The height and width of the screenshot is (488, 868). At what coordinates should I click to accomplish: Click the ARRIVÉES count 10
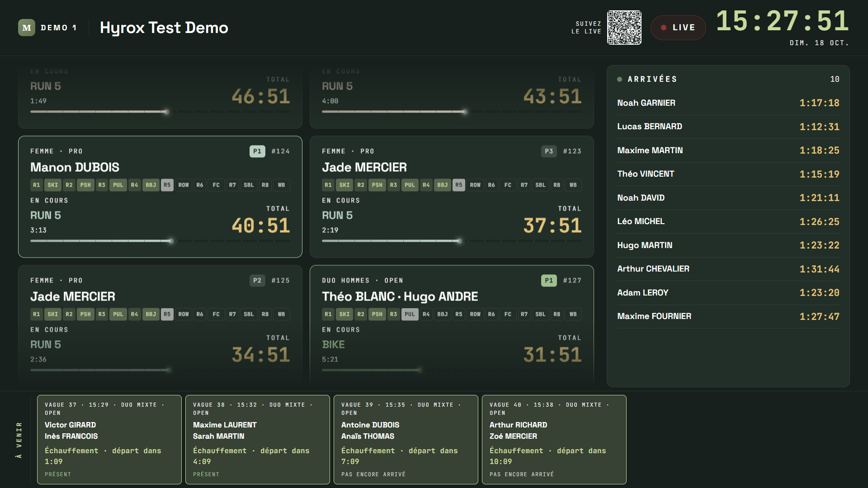pos(835,79)
